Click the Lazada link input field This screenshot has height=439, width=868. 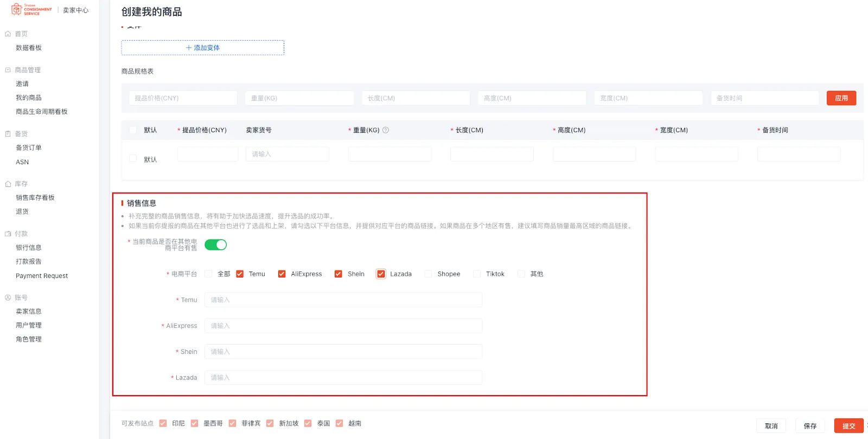click(343, 378)
